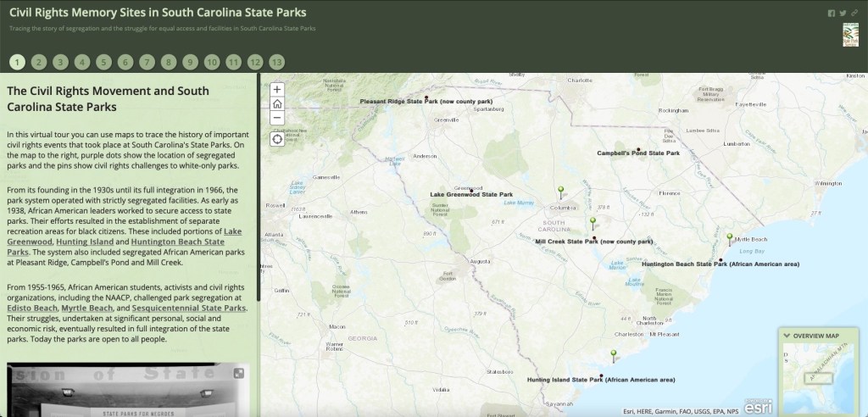Jump to section 7 in the tour

point(147,62)
